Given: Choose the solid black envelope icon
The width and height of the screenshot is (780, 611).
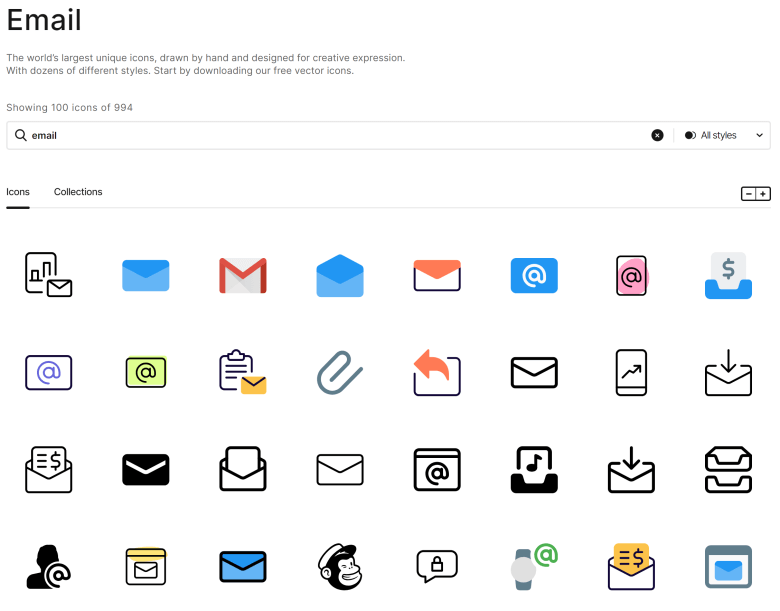Looking at the screenshot, I should 146,469.
